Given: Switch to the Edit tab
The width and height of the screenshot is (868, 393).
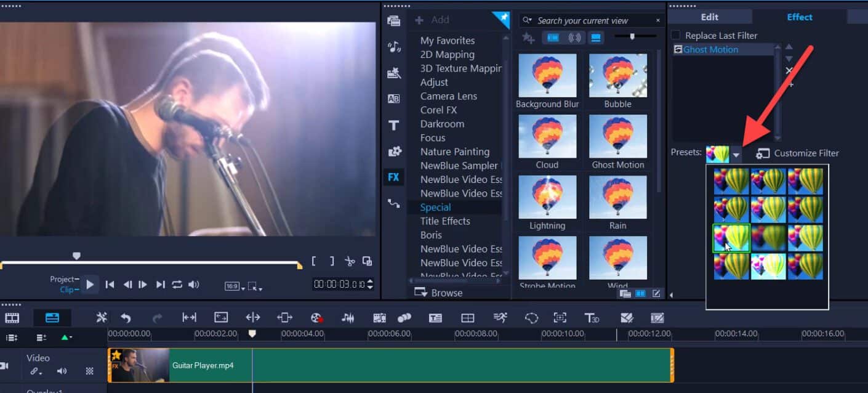Looking at the screenshot, I should pos(709,17).
